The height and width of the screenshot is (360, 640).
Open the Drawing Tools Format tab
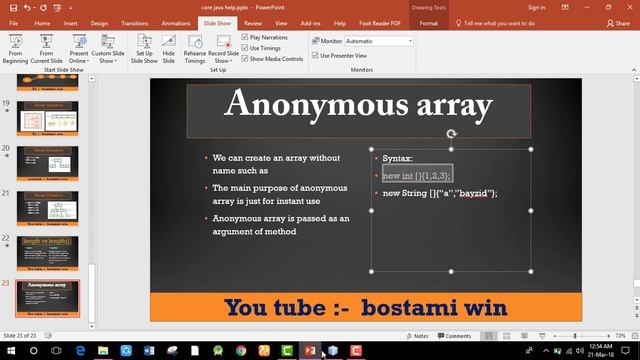[x=429, y=23]
